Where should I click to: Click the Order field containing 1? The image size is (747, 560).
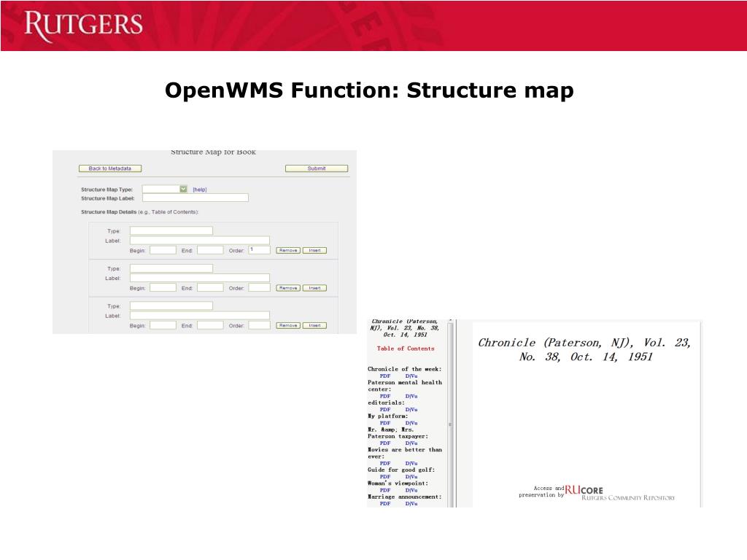259,249
